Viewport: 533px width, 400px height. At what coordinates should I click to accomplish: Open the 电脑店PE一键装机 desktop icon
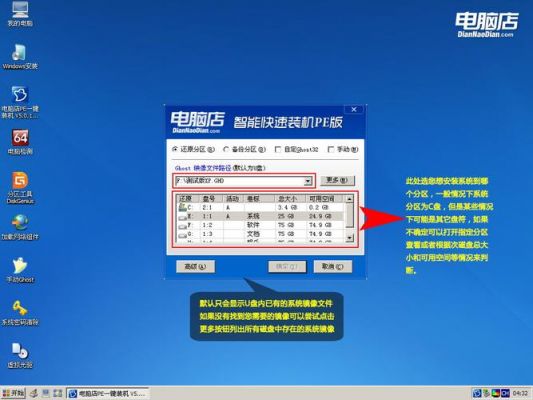pyautogui.click(x=20, y=102)
